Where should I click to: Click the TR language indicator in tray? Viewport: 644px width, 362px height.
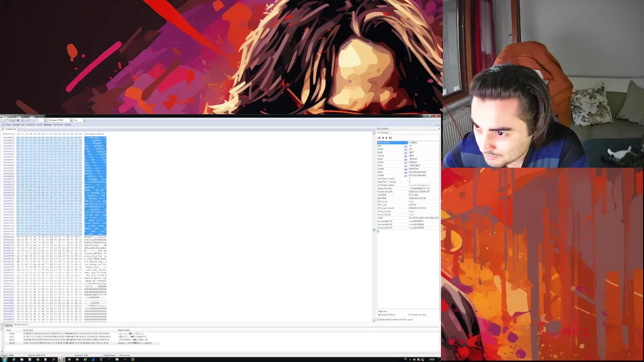pos(406,359)
